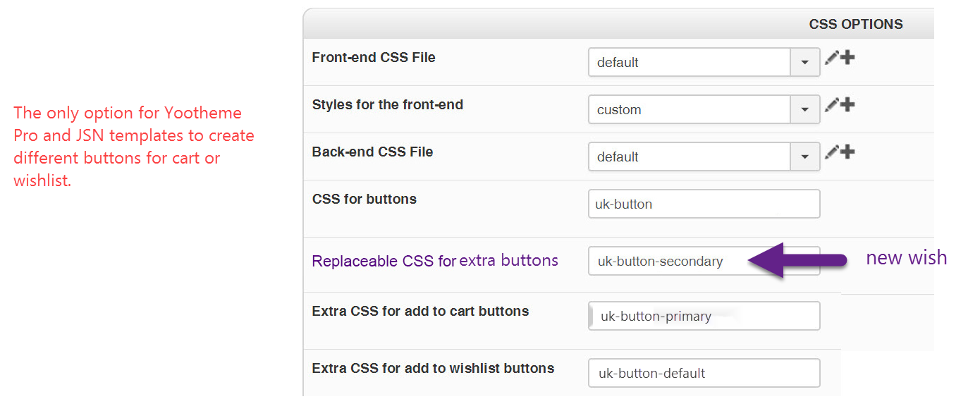980x411 pixels.
Task: Add a new Styles for the front-end file
Action: click(x=847, y=105)
